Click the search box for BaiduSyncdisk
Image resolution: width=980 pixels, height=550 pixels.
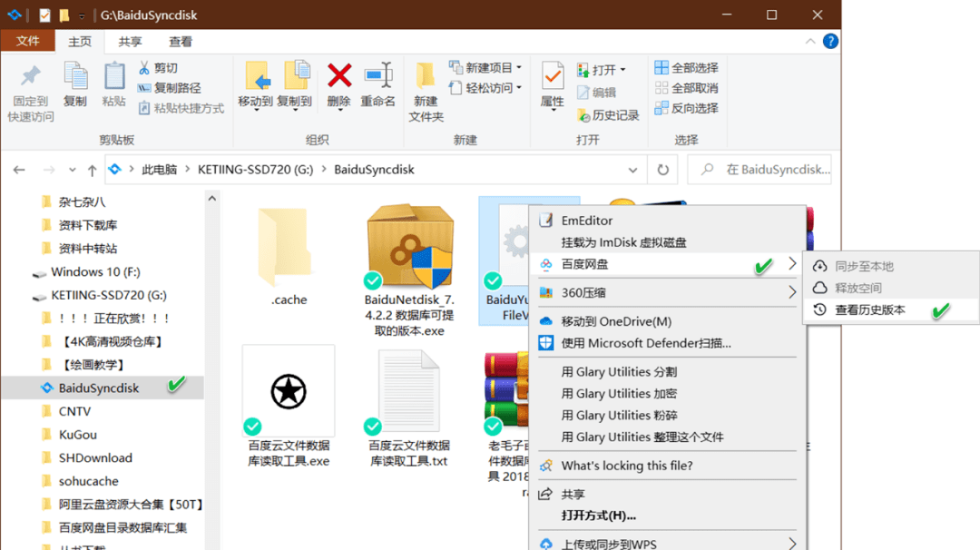point(767,170)
